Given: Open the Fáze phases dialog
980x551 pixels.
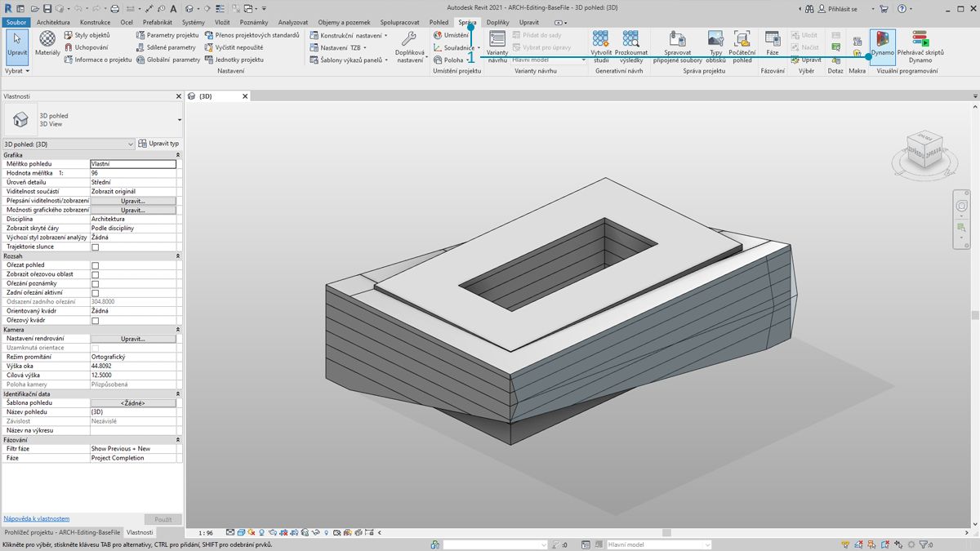Looking at the screenshot, I should coord(773,43).
